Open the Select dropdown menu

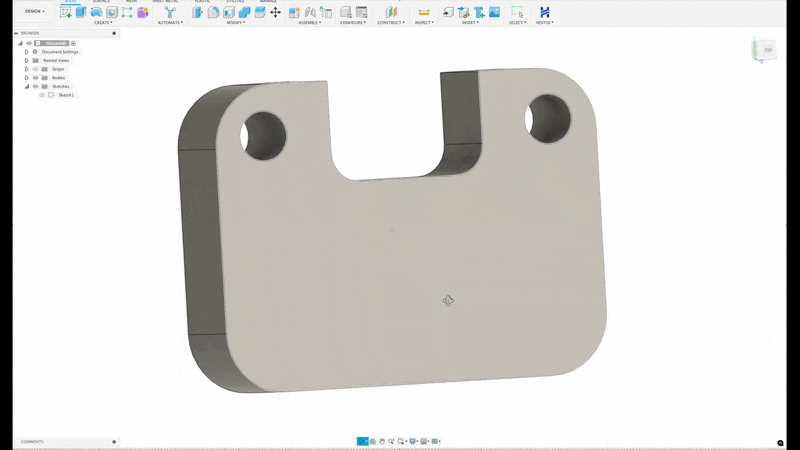[517, 22]
